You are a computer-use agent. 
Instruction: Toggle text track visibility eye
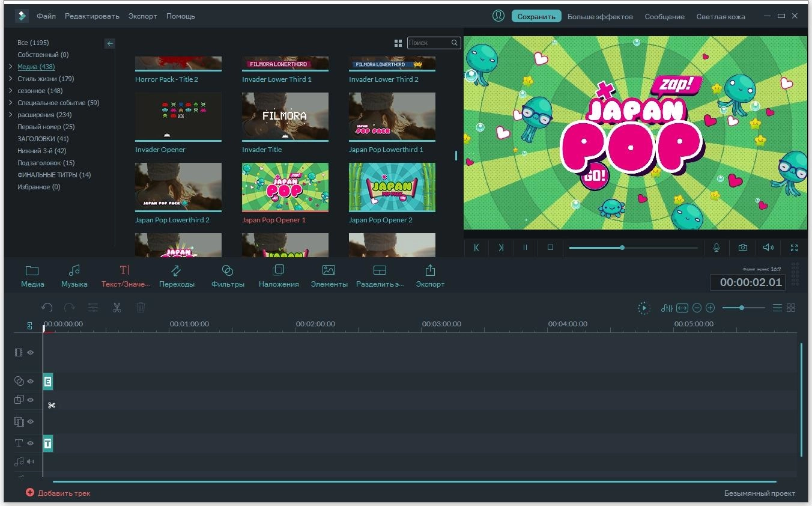pos(31,444)
